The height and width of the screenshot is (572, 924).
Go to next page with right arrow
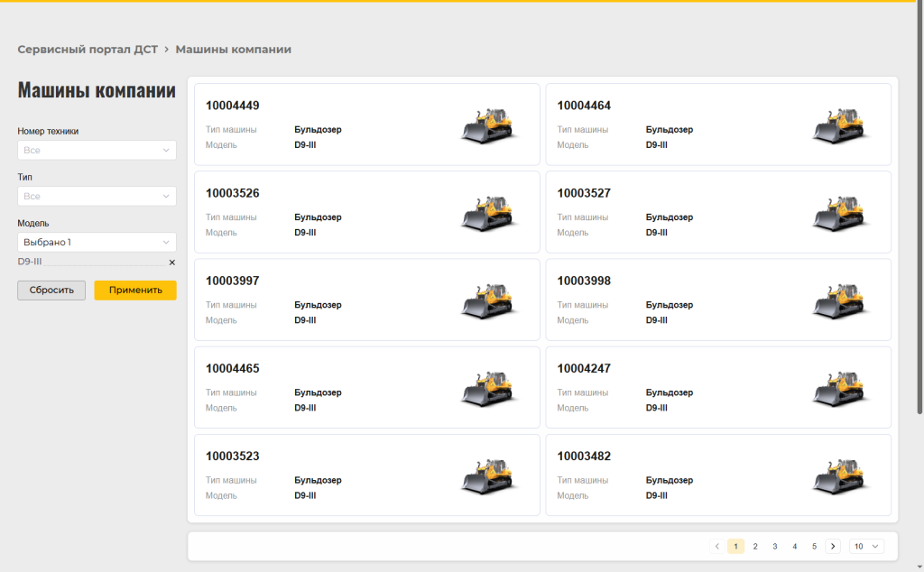click(833, 546)
